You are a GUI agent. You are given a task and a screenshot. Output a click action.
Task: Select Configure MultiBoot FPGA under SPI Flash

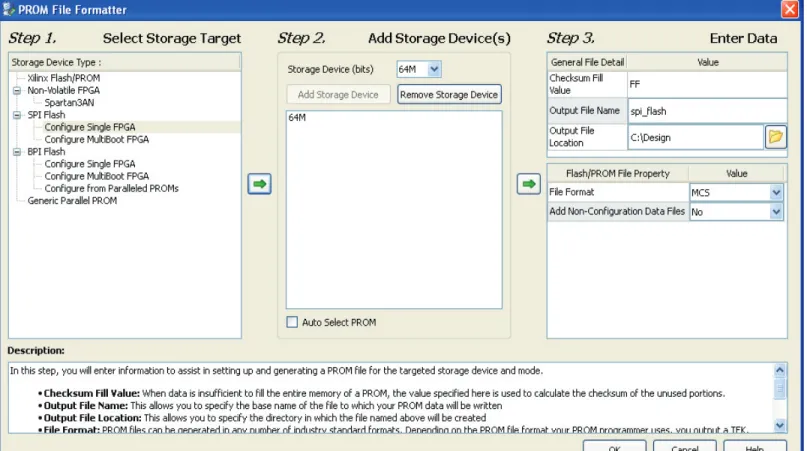97,140
